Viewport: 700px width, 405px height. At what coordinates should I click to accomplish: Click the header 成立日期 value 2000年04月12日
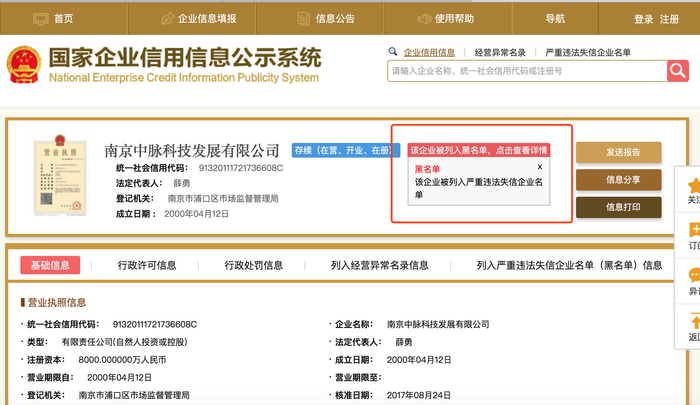click(x=196, y=214)
